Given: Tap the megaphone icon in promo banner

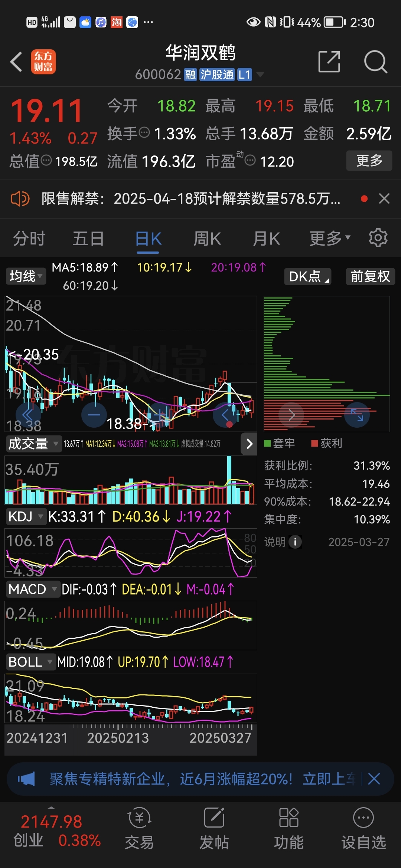Looking at the screenshot, I should [26, 779].
